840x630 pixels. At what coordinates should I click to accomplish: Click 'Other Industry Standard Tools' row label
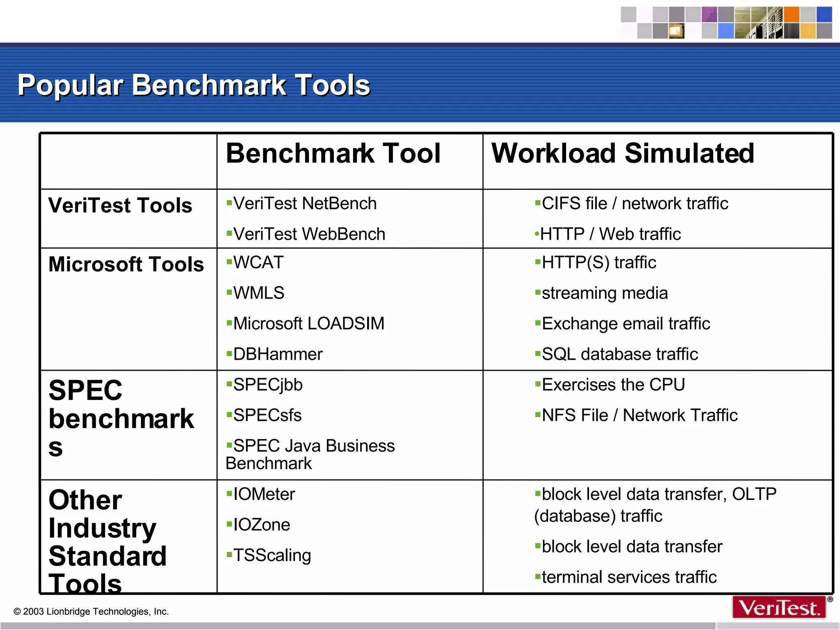click(107, 541)
